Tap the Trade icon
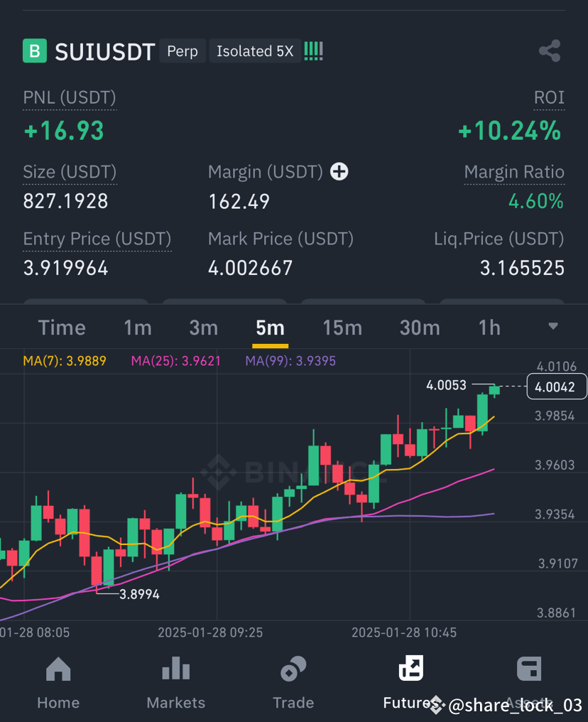The width and height of the screenshot is (588, 722). pos(293,669)
